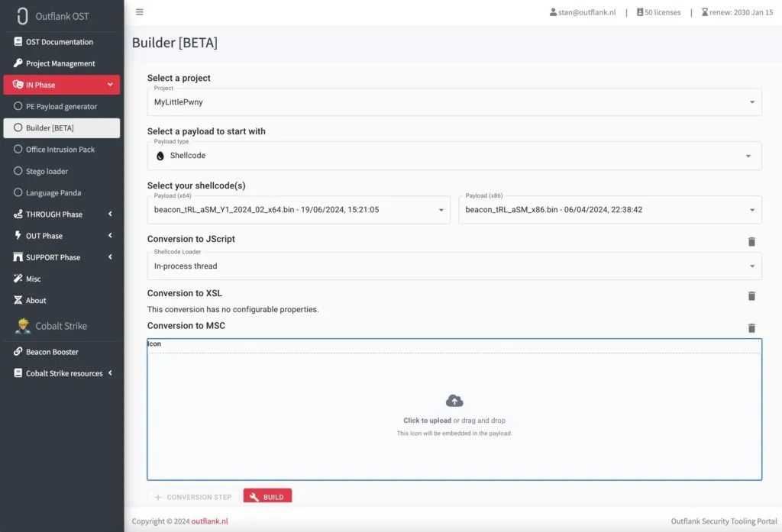The image size is (782, 532).
Task: Open the Payload (x64) dropdown
Action: click(299, 209)
